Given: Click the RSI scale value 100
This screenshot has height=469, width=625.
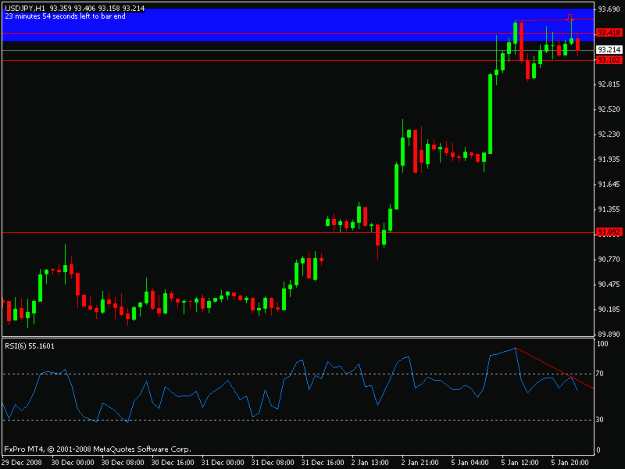Looking at the screenshot, I should coord(603,344).
